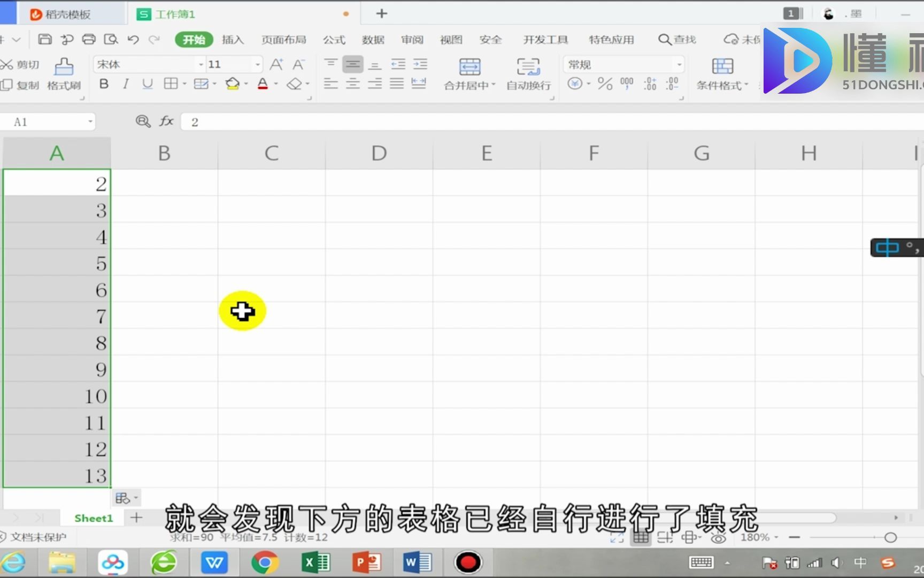Click the justify alignment icon
924x578 pixels.
pyautogui.click(x=397, y=83)
